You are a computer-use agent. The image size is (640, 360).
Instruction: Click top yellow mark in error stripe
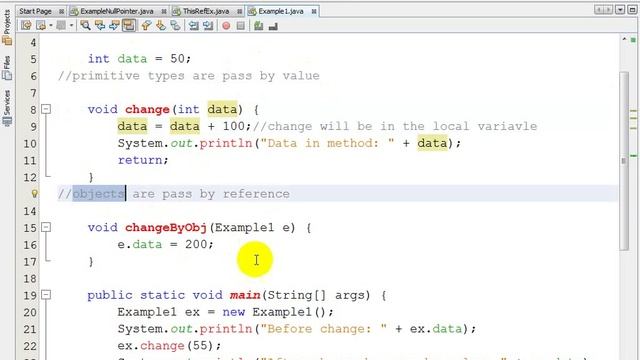tap(633, 111)
